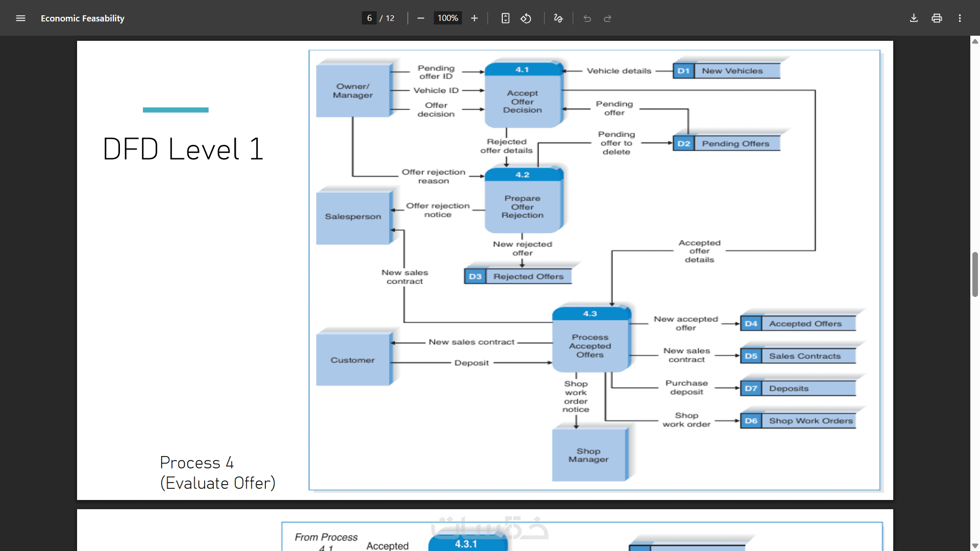Click the fit to page icon

coord(505,18)
